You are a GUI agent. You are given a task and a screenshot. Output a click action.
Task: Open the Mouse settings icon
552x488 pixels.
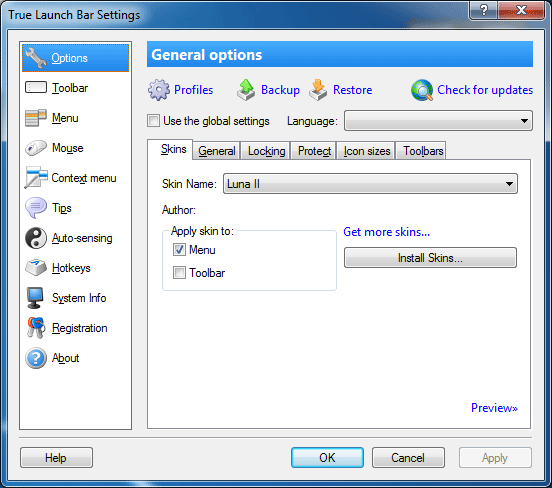[x=36, y=148]
